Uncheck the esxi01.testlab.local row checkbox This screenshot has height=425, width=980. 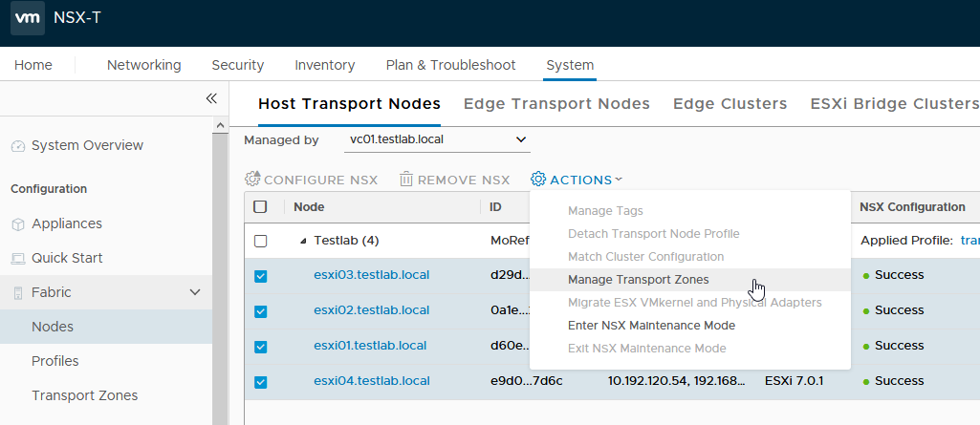[261, 347]
